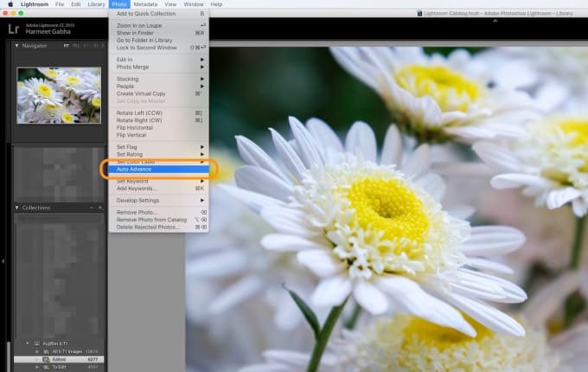Open the Metadata menu

pyautogui.click(x=145, y=4)
